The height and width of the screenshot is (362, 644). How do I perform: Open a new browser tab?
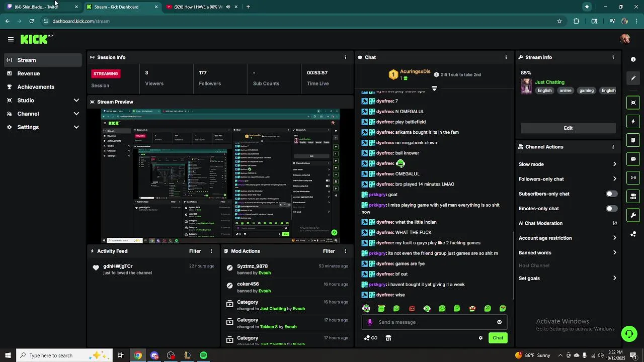coord(248,7)
